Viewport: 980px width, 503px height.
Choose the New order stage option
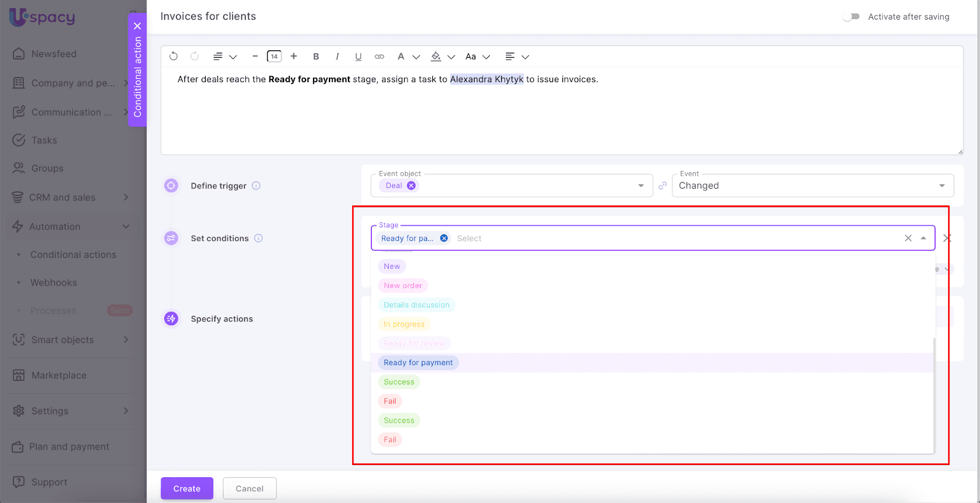(402, 286)
